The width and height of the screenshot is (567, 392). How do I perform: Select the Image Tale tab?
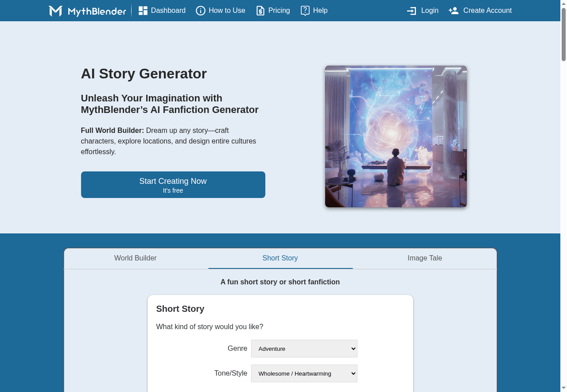click(424, 258)
